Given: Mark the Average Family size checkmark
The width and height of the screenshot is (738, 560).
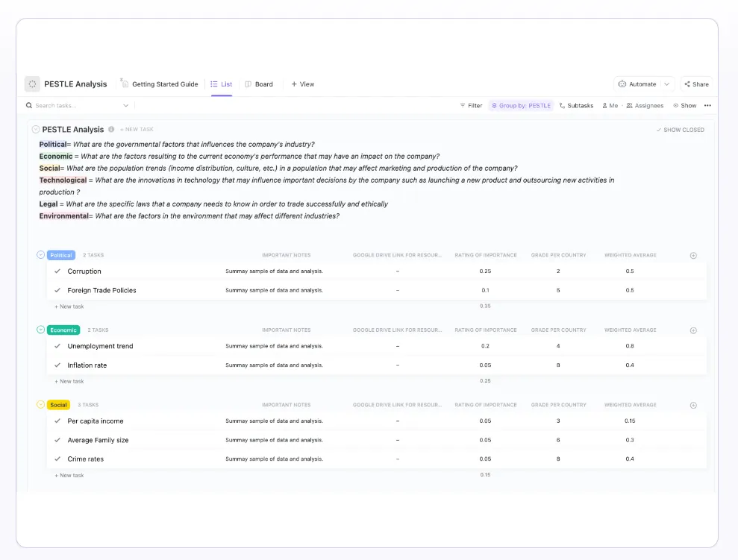Looking at the screenshot, I should [x=57, y=440].
